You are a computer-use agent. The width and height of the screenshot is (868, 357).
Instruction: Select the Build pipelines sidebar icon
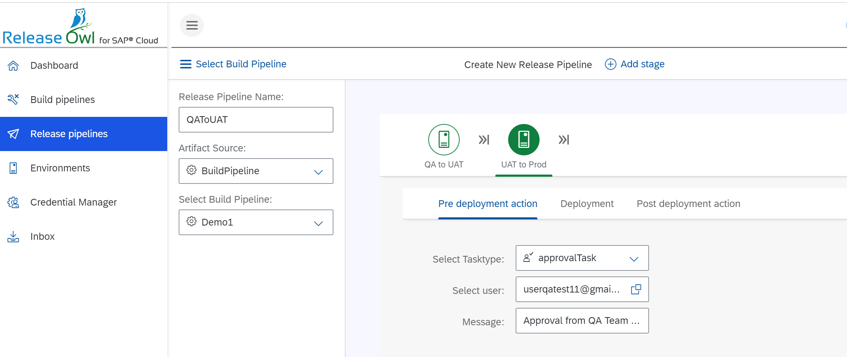(13, 99)
